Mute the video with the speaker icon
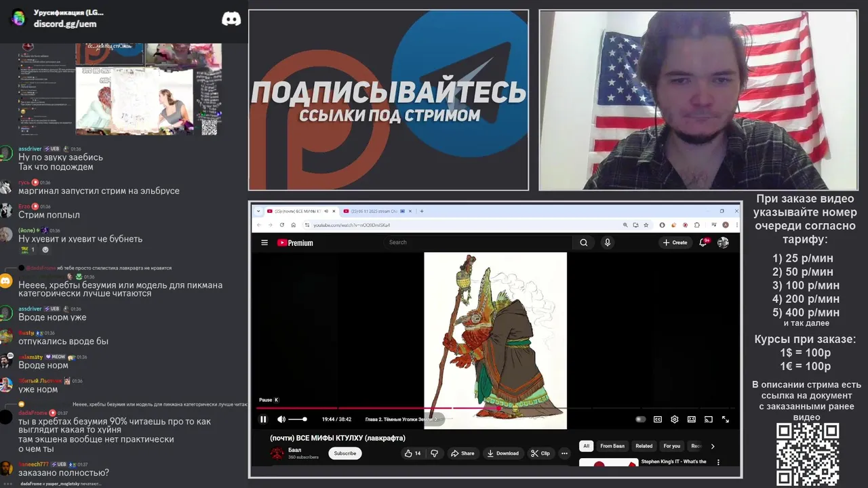 tap(281, 420)
